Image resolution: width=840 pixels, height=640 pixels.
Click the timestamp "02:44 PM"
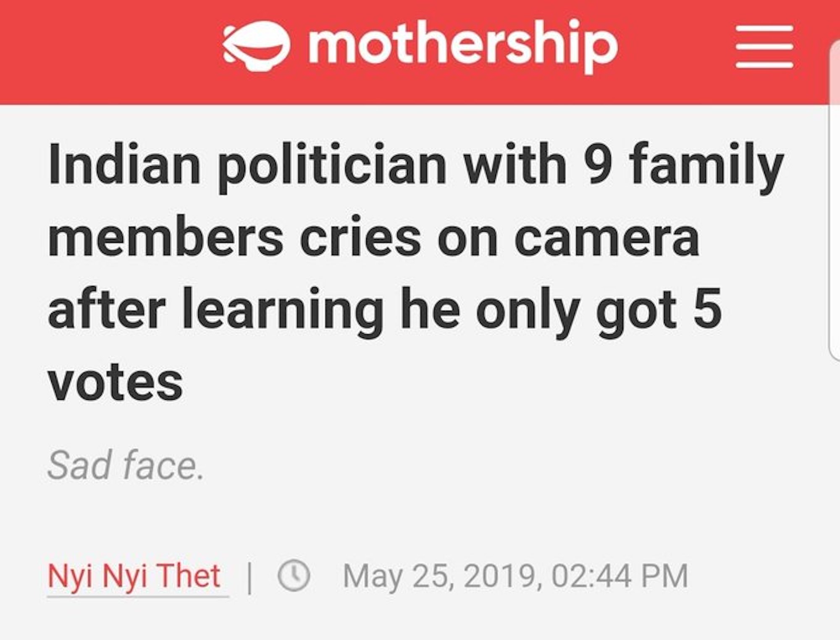click(x=619, y=576)
